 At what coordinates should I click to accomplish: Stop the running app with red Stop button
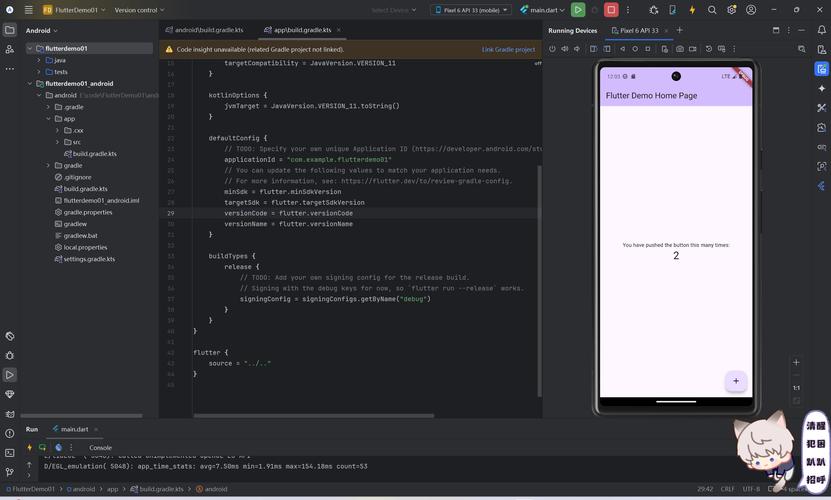pos(611,10)
